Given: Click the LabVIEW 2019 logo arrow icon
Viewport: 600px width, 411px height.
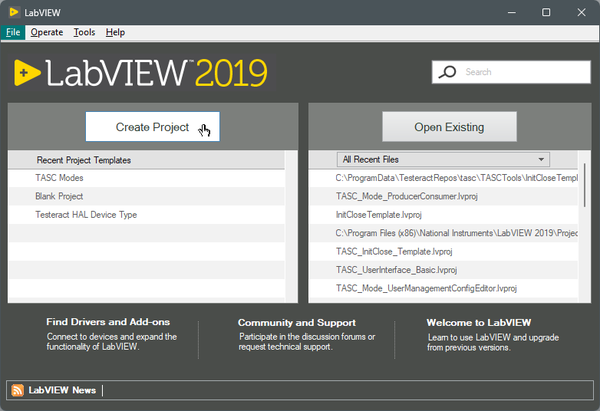Looking at the screenshot, I should tap(27, 73).
